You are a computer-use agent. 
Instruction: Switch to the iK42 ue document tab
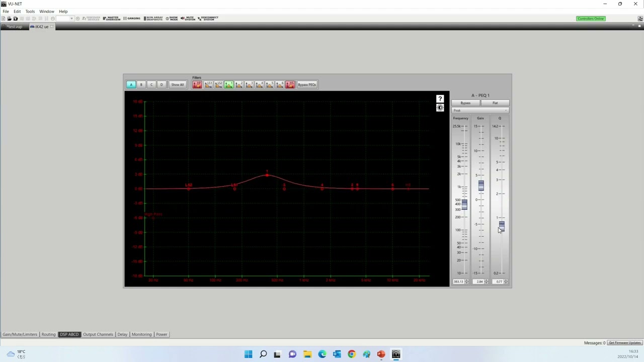click(42, 27)
